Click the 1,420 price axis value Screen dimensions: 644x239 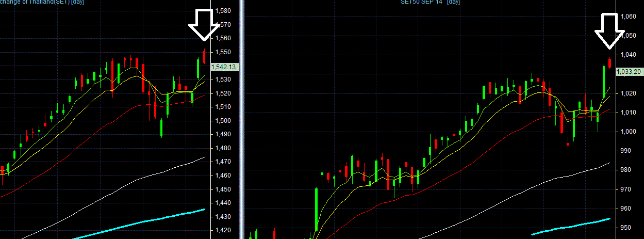[223, 230]
